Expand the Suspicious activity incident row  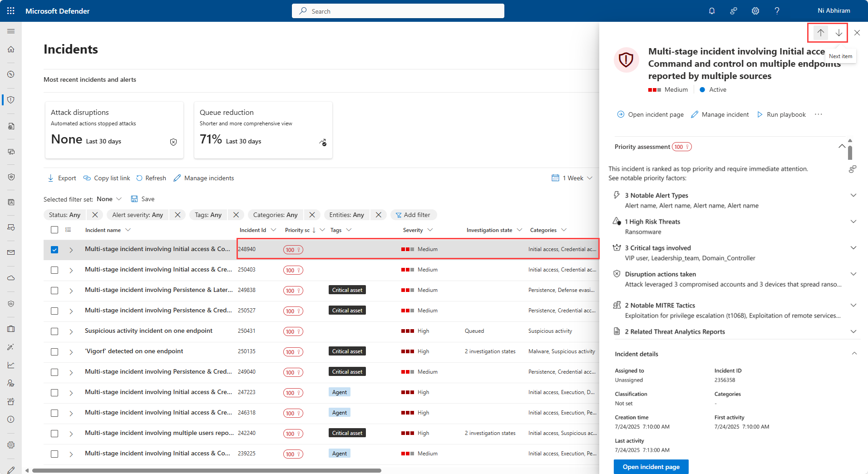click(71, 331)
